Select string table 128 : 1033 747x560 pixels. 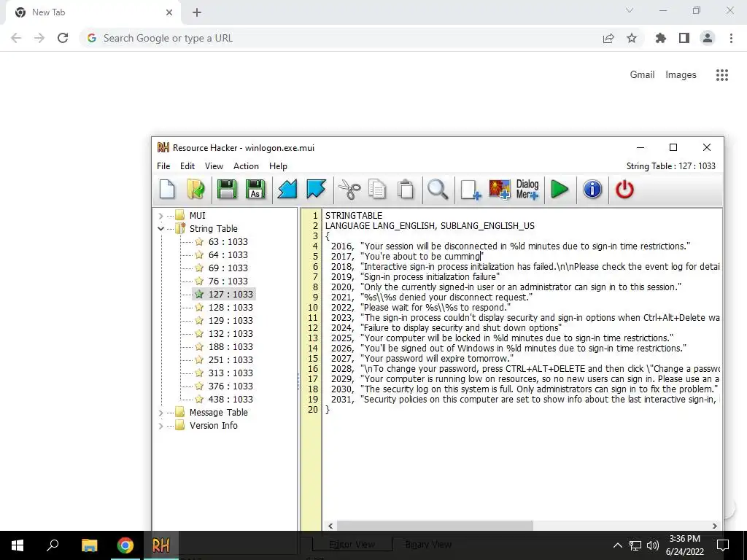click(231, 308)
